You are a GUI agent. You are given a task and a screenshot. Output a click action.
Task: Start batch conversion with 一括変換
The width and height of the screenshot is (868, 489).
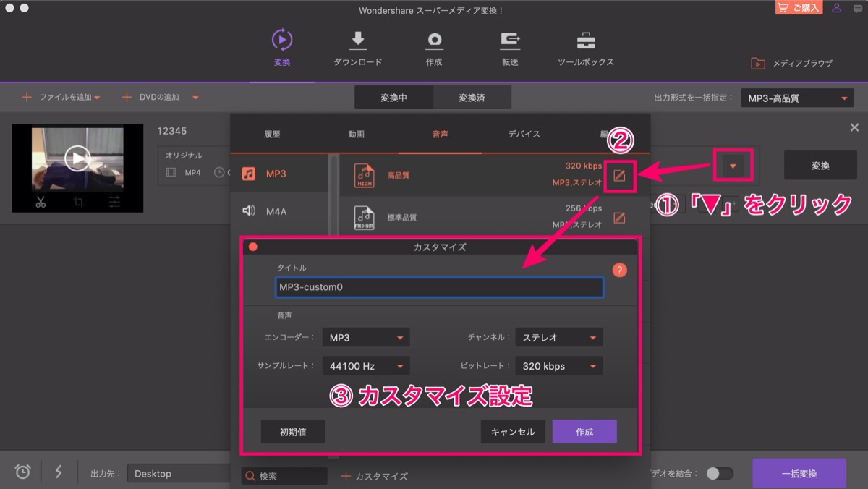click(x=799, y=474)
